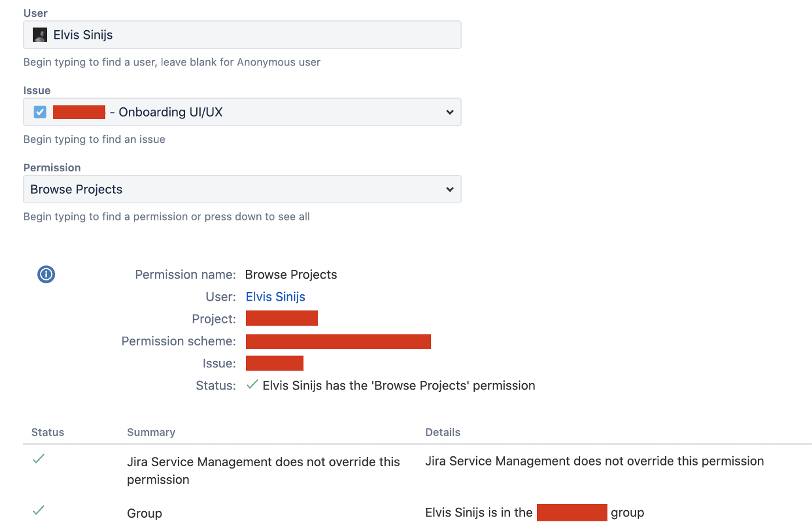Click the redacted group name in Details

572,513
